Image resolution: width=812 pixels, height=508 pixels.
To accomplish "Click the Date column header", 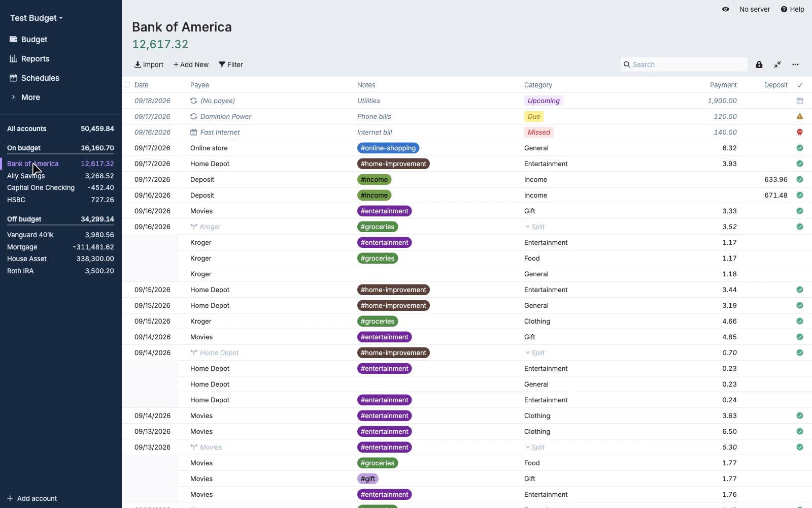I will pyautogui.click(x=142, y=85).
